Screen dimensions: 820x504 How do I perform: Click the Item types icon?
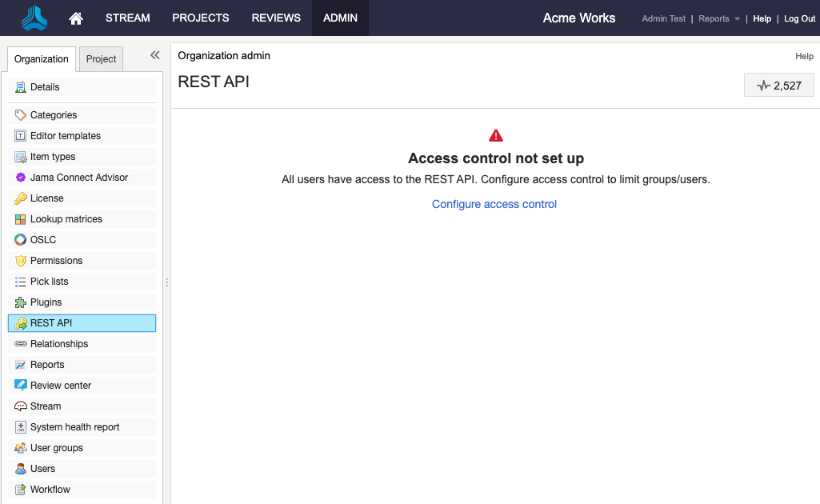click(20, 157)
